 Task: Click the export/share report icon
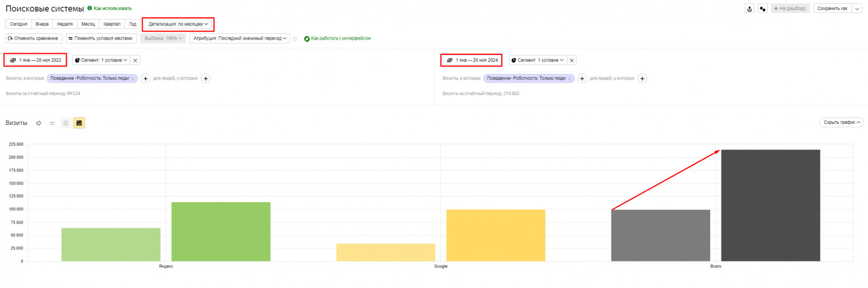750,9
